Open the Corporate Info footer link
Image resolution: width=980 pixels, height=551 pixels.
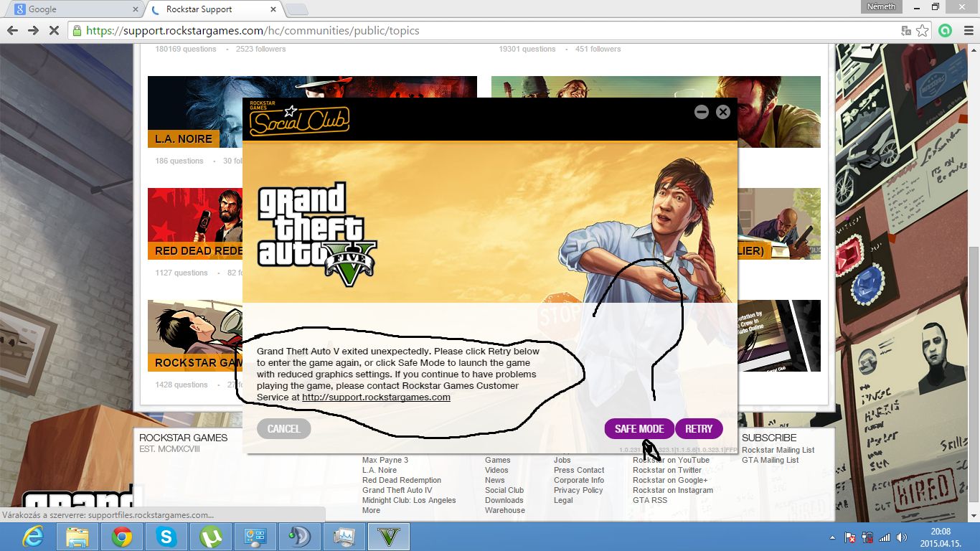pos(579,480)
